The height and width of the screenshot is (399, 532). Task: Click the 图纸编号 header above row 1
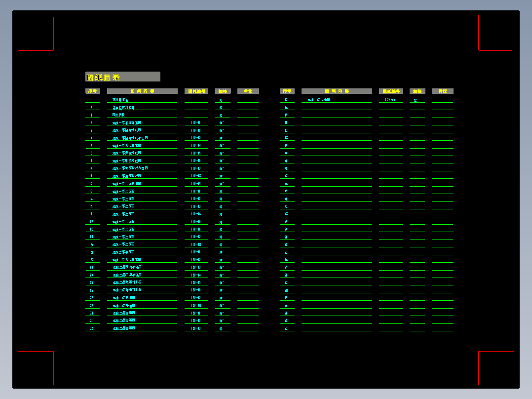pos(196,91)
